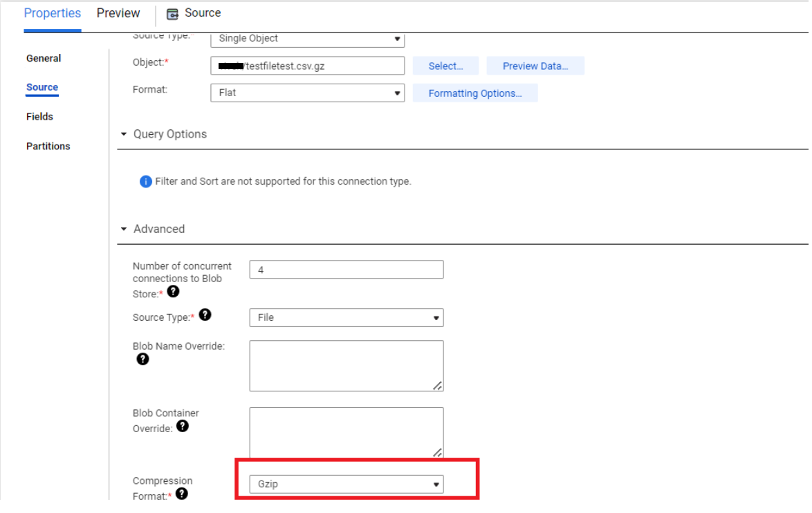The width and height of the screenshot is (812, 513).
Task: Click the Blob Name Override text area
Action: (x=347, y=366)
